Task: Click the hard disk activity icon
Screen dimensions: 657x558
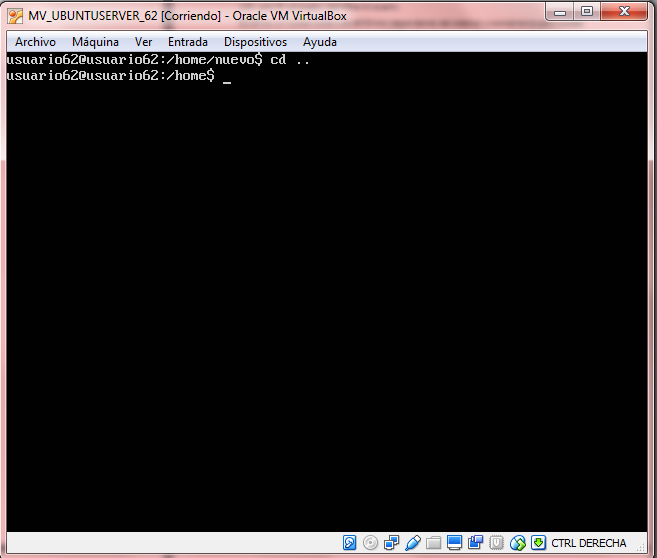Action: coord(350,543)
